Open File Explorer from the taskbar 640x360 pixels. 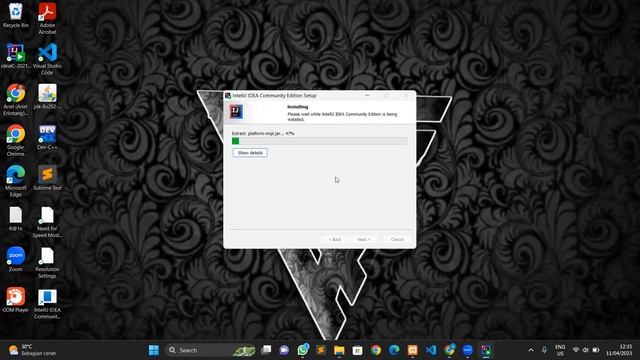339,350
